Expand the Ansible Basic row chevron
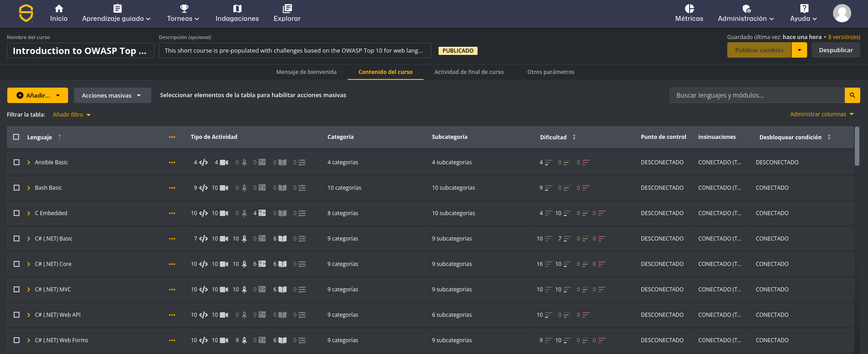868x354 pixels. coord(29,162)
